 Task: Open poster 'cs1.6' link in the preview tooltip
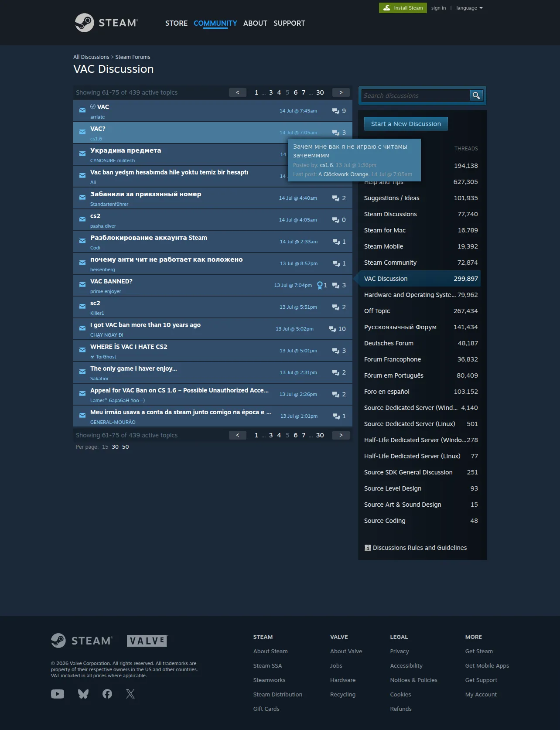pos(326,165)
